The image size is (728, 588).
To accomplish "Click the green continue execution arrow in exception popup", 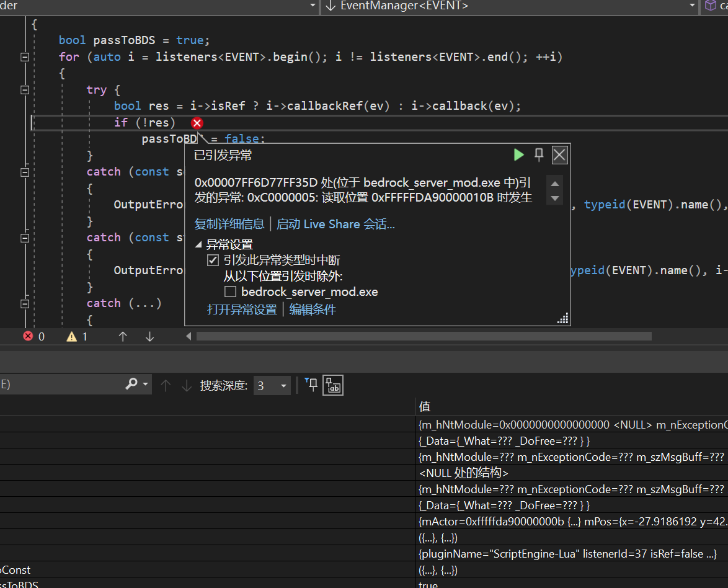I will [518, 154].
